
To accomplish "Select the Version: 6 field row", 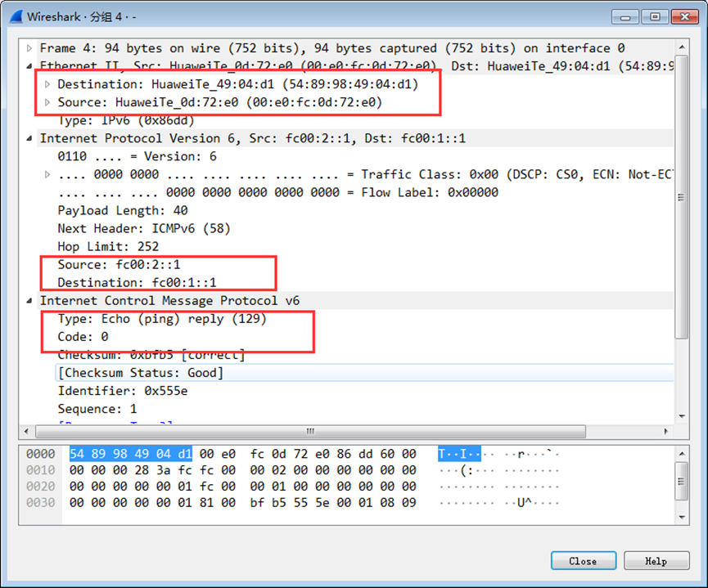I will [x=138, y=156].
